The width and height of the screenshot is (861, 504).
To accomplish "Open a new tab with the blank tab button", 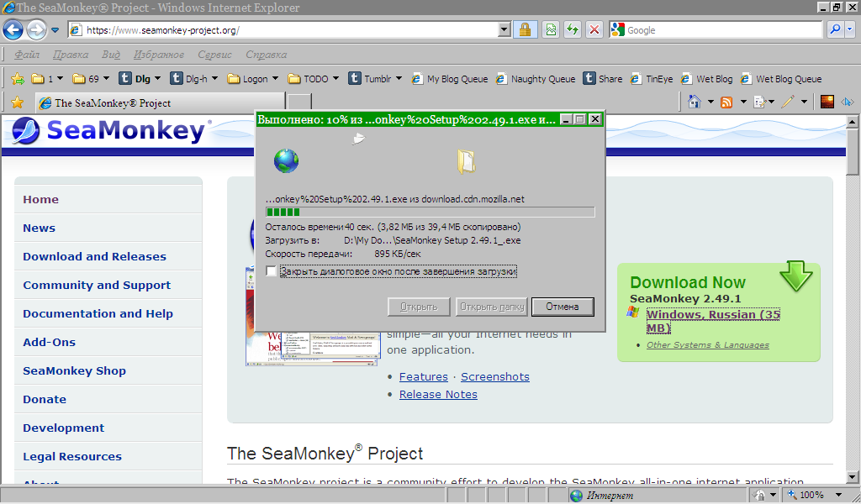I will coord(299,102).
